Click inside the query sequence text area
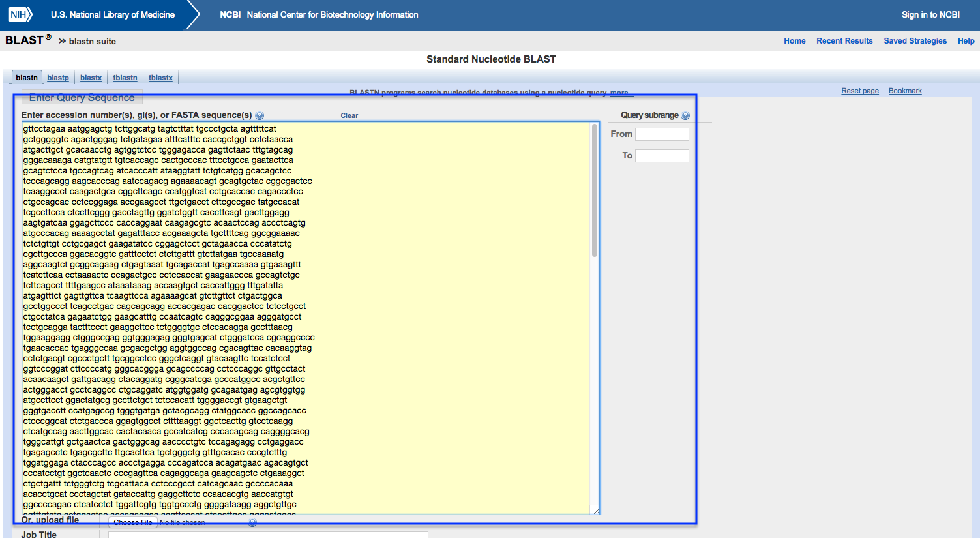This screenshot has height=538, width=980. point(310,318)
